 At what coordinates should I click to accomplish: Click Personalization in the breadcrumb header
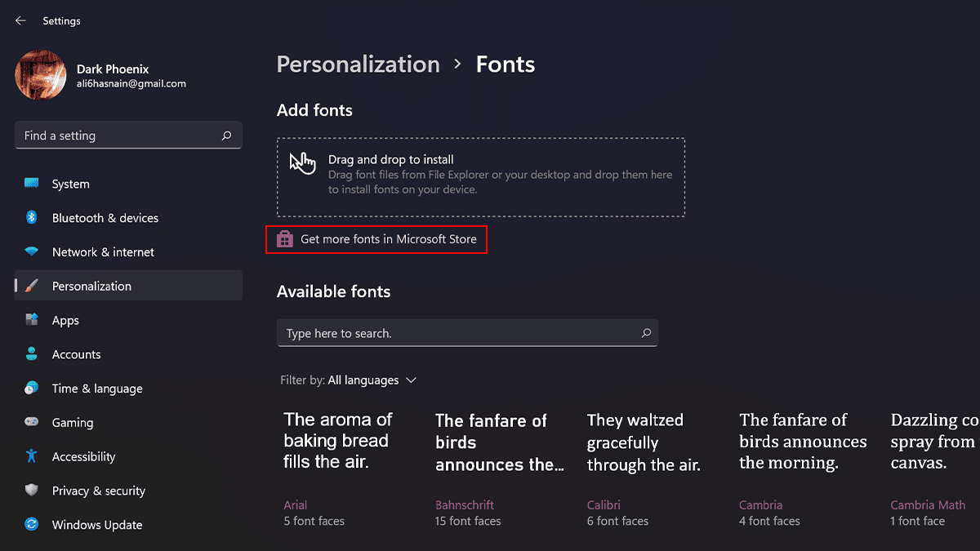358,64
